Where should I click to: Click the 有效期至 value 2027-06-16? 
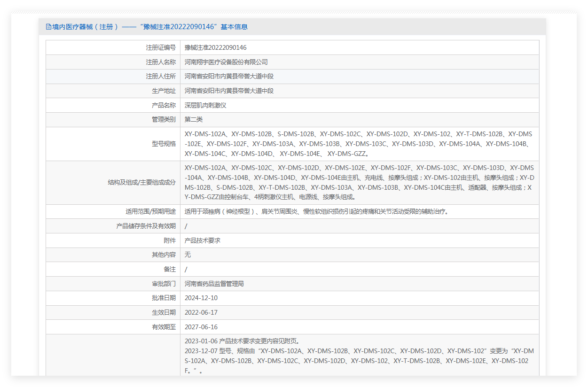click(201, 327)
